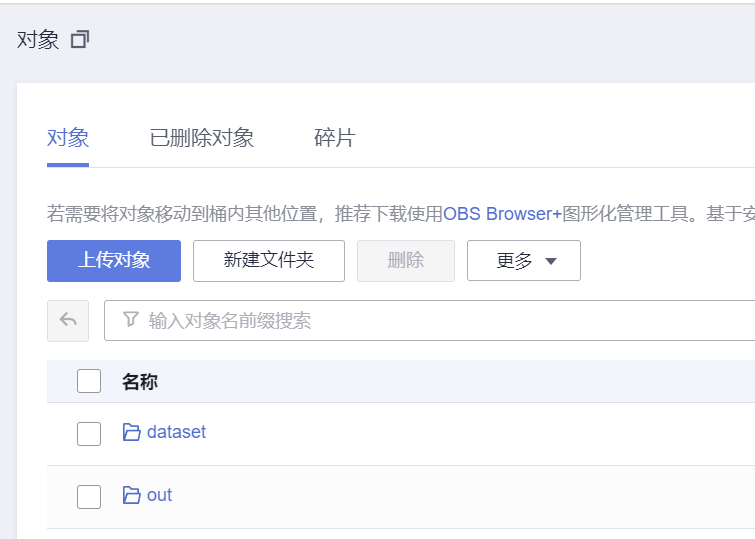Click the back arrow button

point(68,320)
